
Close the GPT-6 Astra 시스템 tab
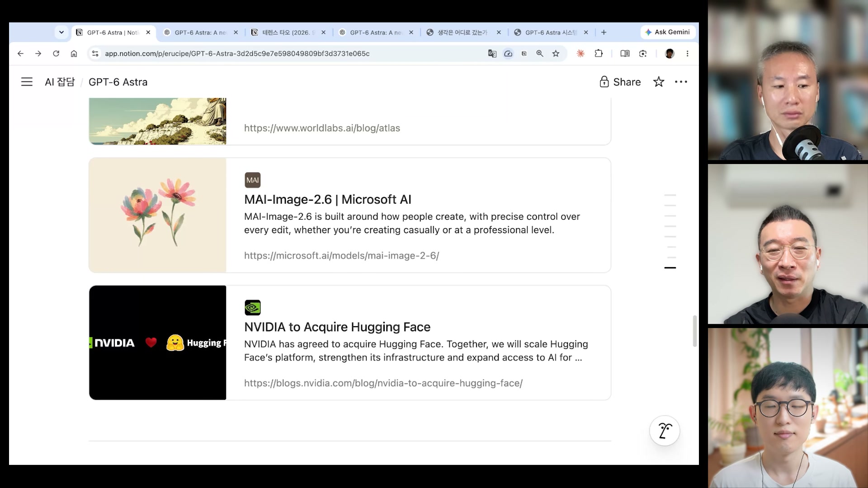point(586,33)
